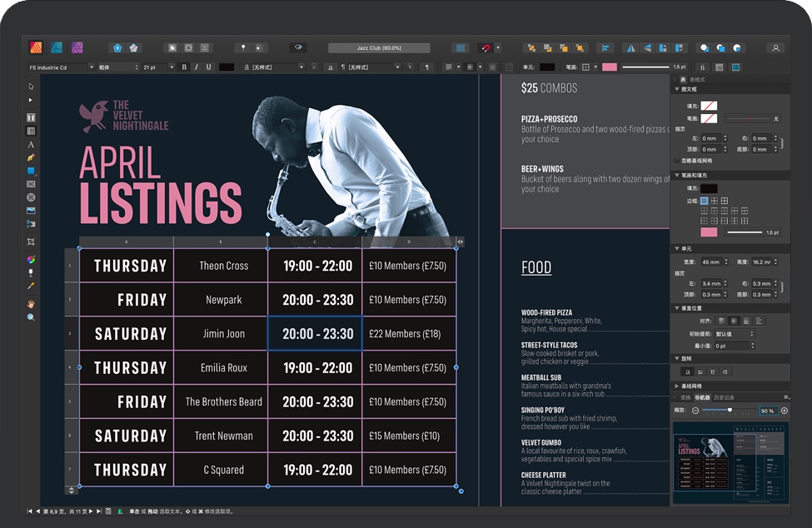Toggle bold text formatting
Image resolution: width=812 pixels, height=528 pixels.
coord(184,67)
